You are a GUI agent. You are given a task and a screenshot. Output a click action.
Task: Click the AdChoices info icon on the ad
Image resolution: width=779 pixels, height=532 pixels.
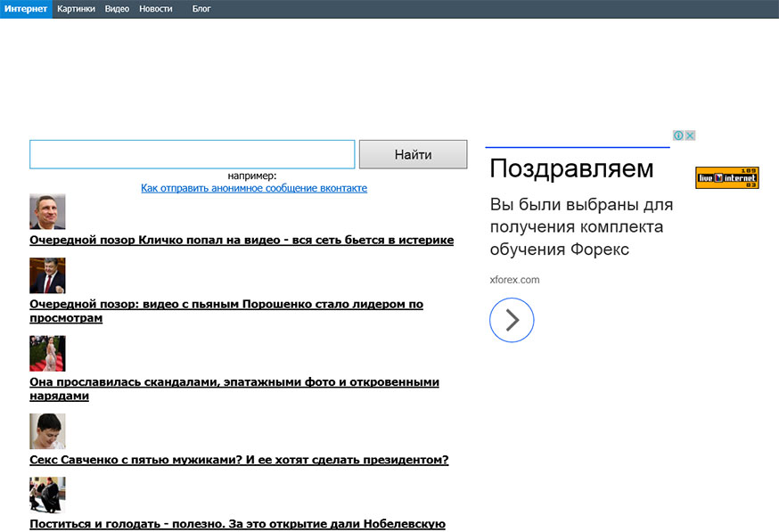tap(678, 135)
